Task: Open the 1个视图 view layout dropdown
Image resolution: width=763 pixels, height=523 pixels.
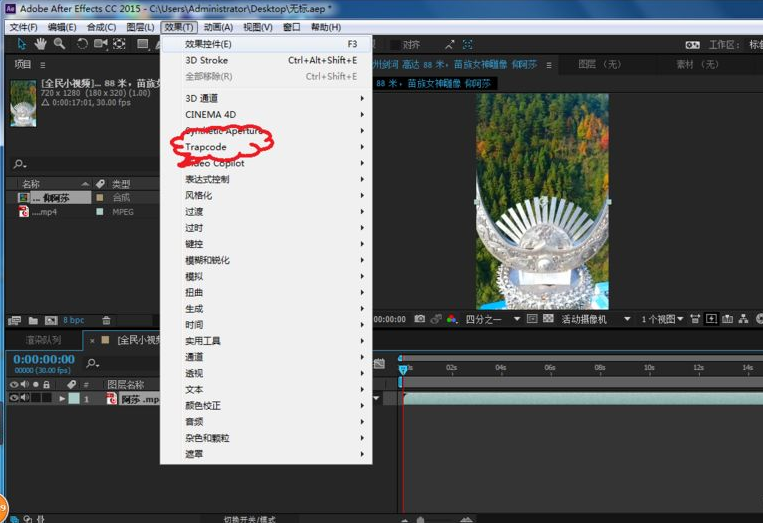Action: point(662,319)
